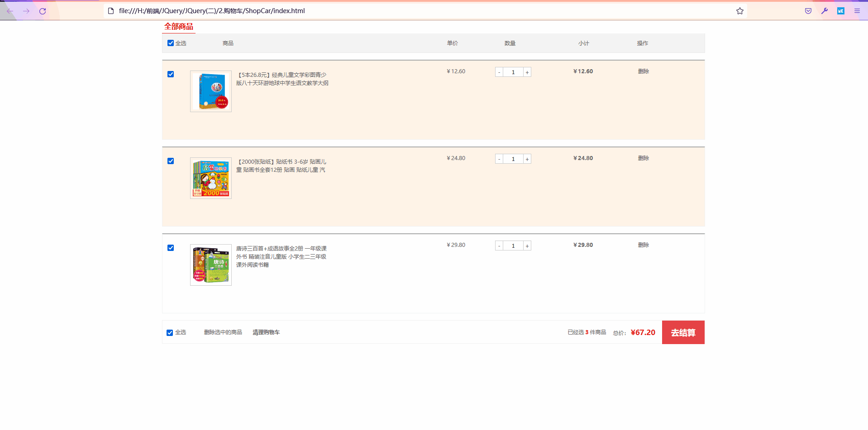Click the 去结算 checkout button
Image resolution: width=868 pixels, height=430 pixels.
tap(683, 332)
